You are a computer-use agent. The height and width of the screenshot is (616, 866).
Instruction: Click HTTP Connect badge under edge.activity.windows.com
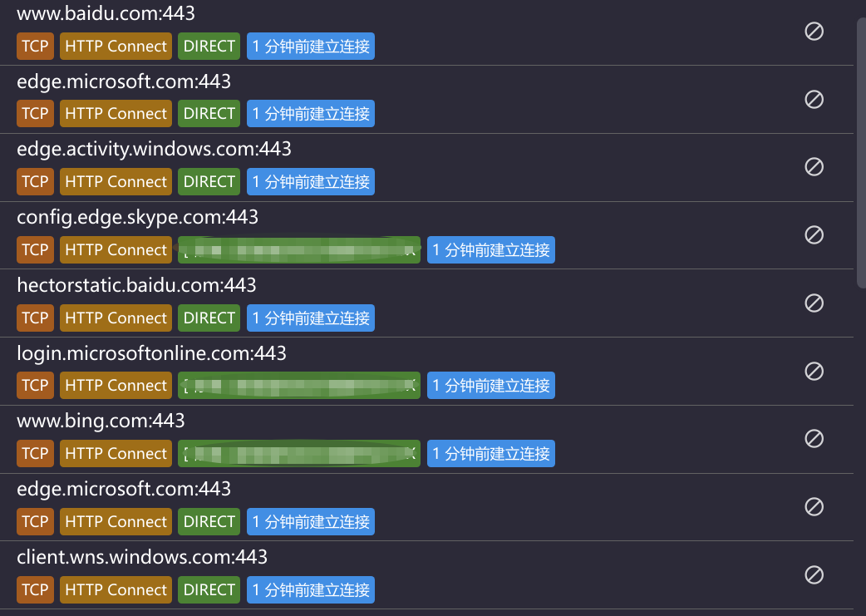click(116, 181)
